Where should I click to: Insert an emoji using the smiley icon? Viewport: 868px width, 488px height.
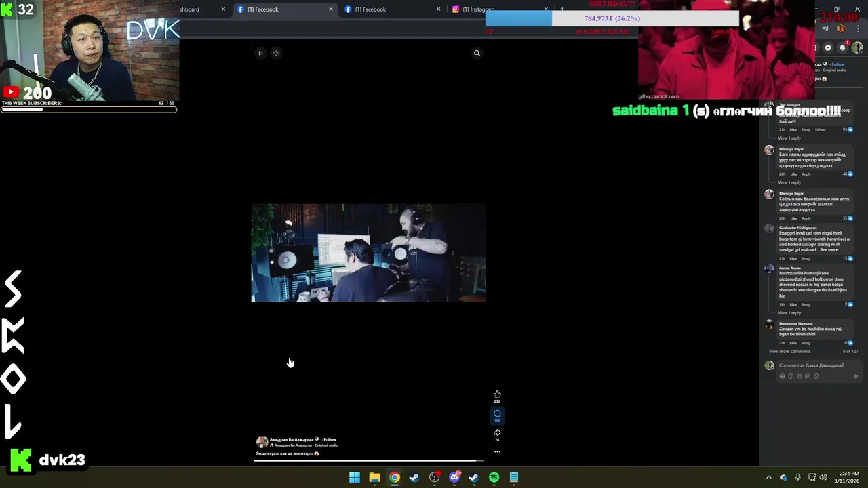click(x=791, y=376)
